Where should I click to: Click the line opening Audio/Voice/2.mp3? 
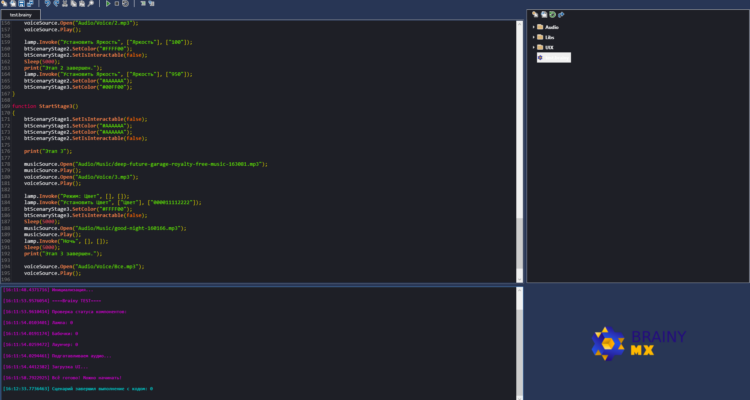coord(81,23)
